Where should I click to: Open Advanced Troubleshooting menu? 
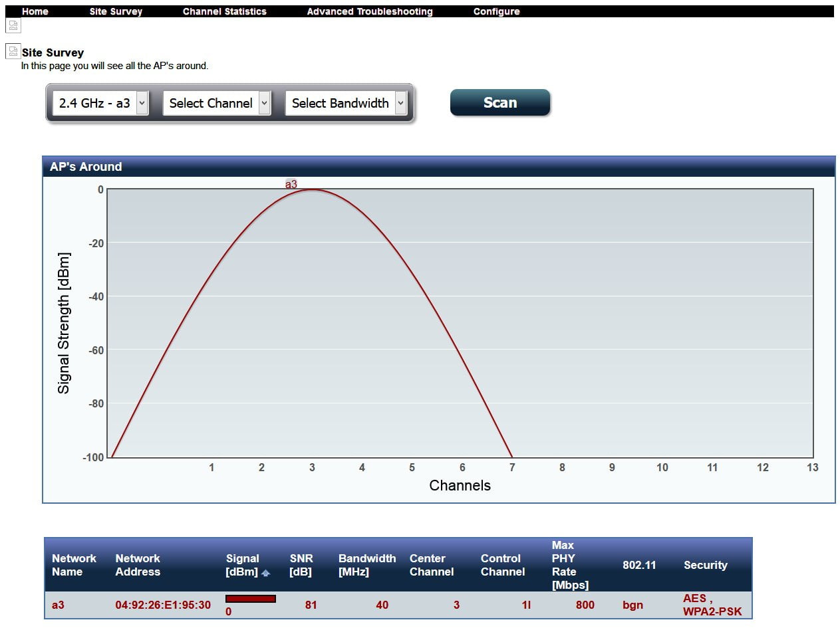pos(370,11)
